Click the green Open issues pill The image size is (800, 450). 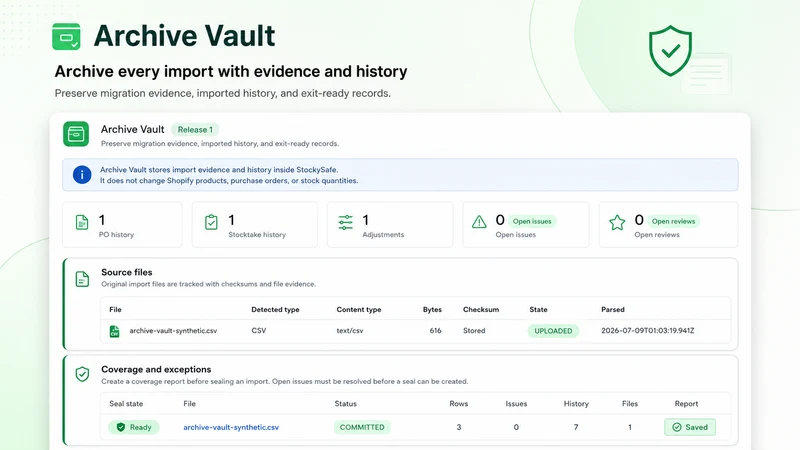[x=532, y=221]
